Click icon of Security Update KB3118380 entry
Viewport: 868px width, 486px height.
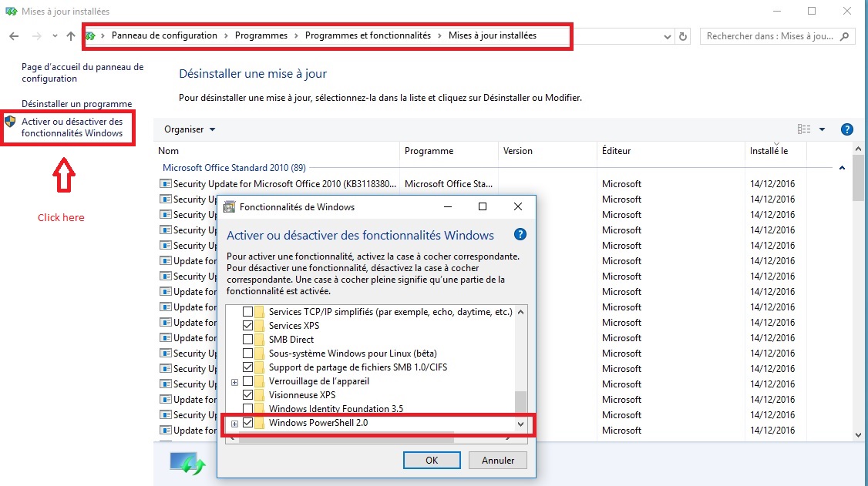click(x=165, y=183)
